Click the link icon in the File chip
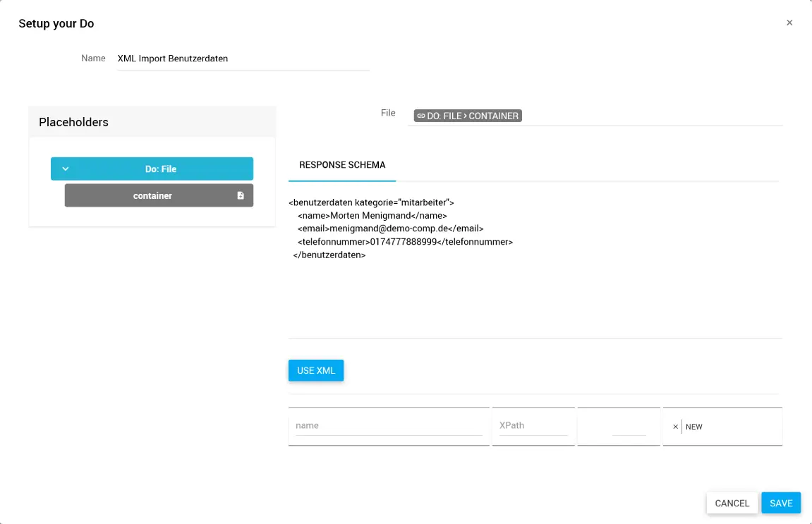The height and width of the screenshot is (524, 812). coord(420,116)
